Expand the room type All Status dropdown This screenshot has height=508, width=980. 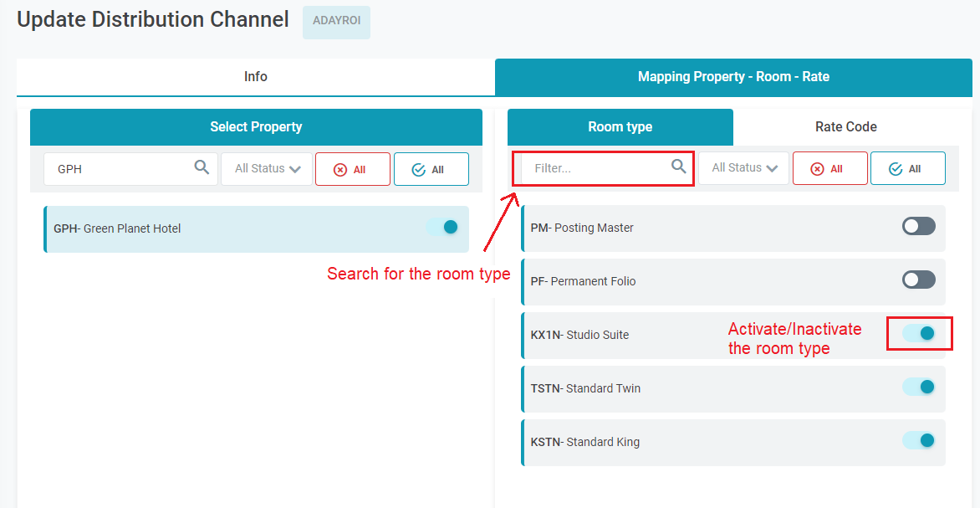743,167
